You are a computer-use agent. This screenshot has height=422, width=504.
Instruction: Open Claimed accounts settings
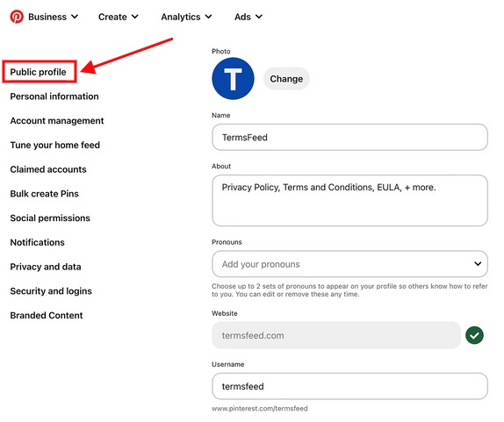(x=48, y=169)
